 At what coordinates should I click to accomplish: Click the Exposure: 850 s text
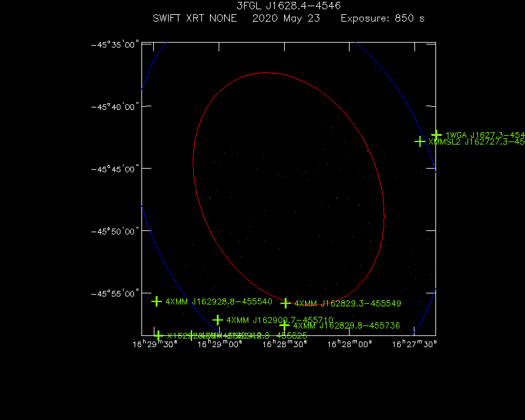383,18
